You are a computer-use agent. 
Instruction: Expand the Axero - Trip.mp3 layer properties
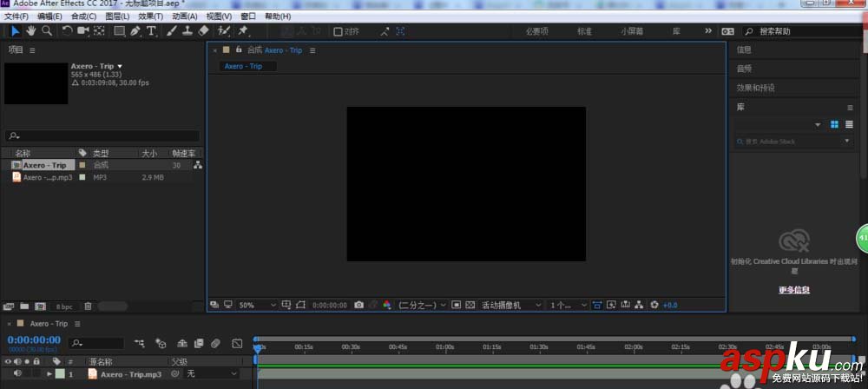click(x=49, y=374)
